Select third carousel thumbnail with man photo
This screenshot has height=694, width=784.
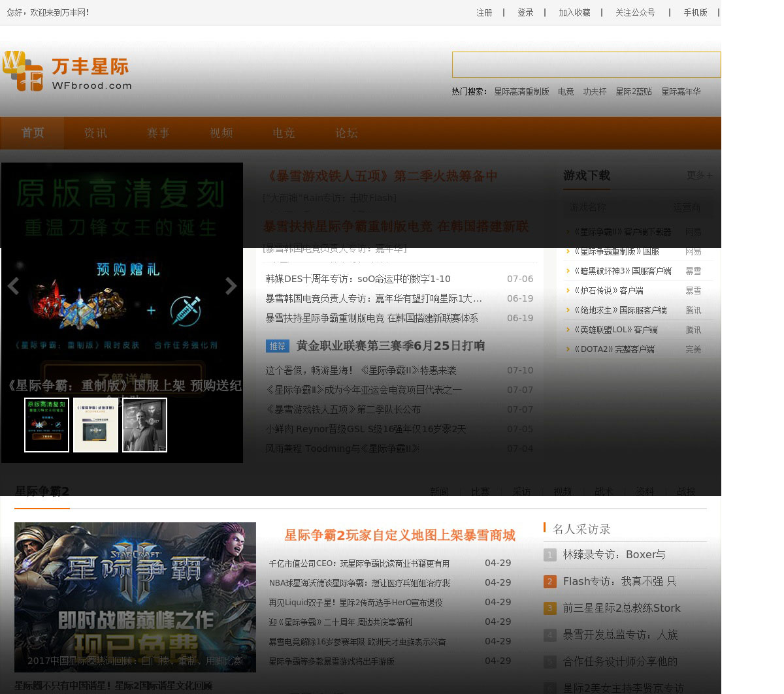tap(144, 424)
